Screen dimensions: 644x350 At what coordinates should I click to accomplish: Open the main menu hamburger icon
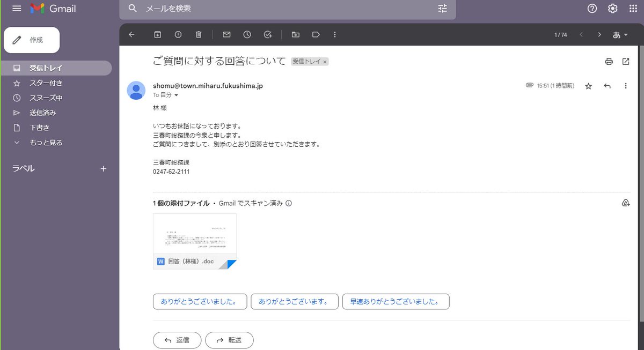pos(17,9)
